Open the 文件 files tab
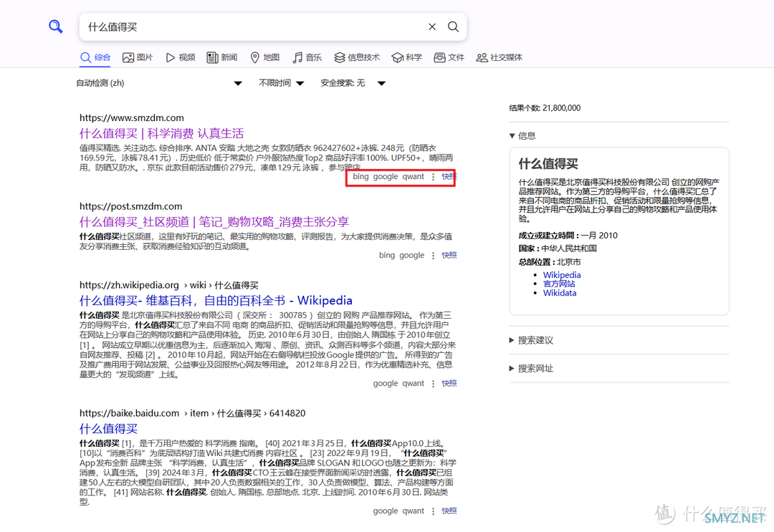Image resolution: width=774 pixels, height=532 pixels. 449,58
